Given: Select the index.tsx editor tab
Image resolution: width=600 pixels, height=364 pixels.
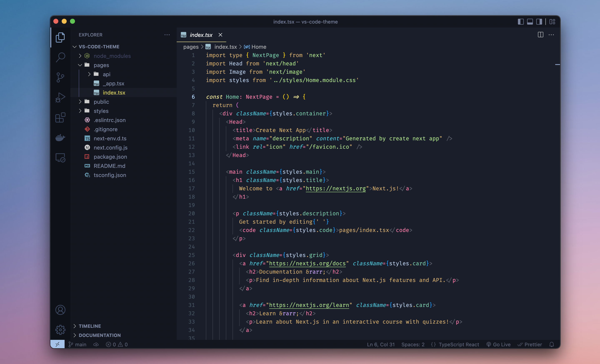Looking at the screenshot, I should (x=201, y=35).
